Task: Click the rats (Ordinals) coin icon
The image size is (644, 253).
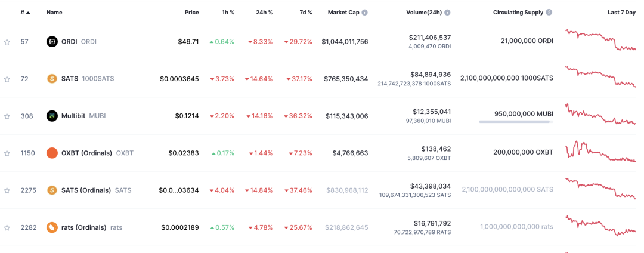Action: tap(52, 227)
